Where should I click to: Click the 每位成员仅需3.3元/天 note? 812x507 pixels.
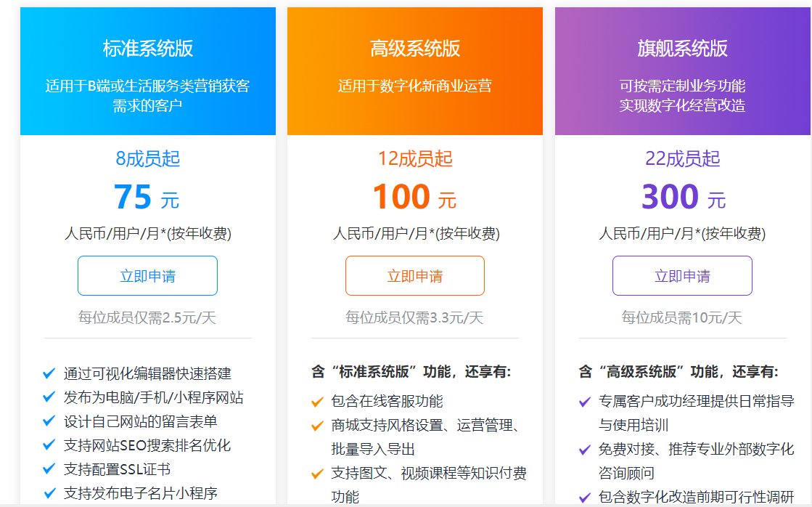pyautogui.click(x=414, y=317)
